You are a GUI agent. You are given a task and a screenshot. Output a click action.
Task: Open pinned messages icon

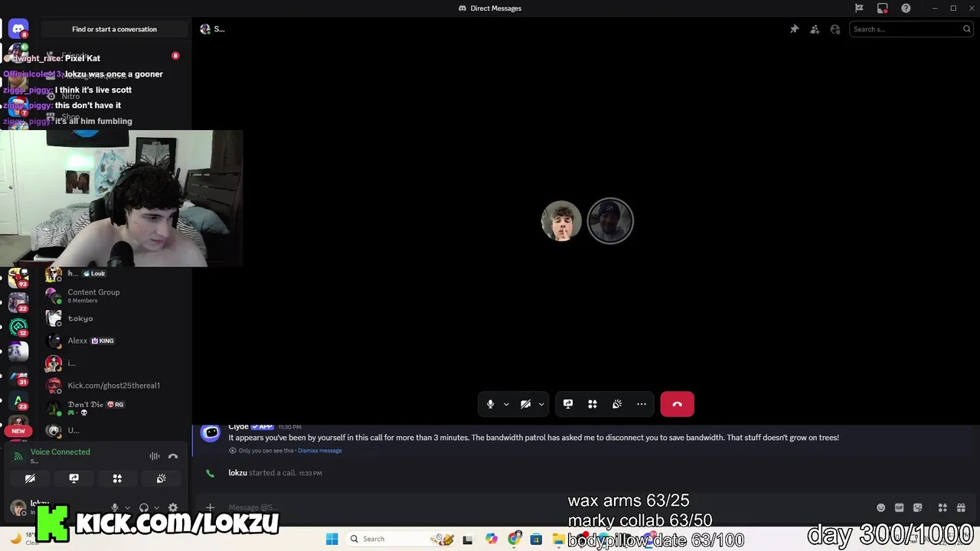click(795, 29)
